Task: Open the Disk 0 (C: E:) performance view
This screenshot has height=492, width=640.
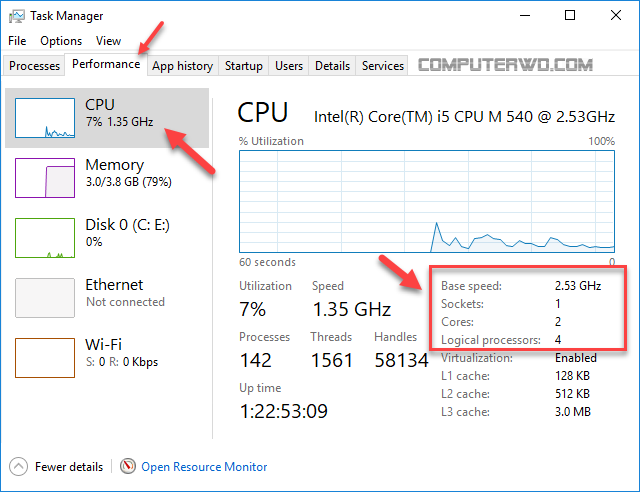Action: click(x=107, y=238)
